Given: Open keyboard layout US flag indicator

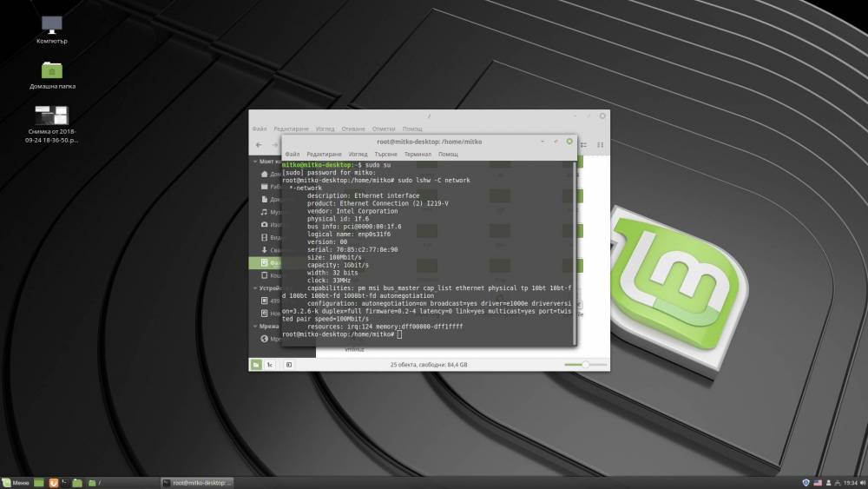Looking at the screenshot, I should pyautogui.click(x=818, y=483).
